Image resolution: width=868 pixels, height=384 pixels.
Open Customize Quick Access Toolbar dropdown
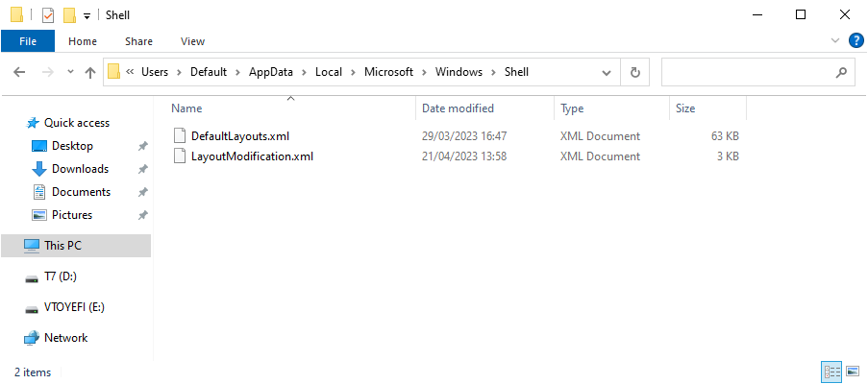(x=87, y=16)
